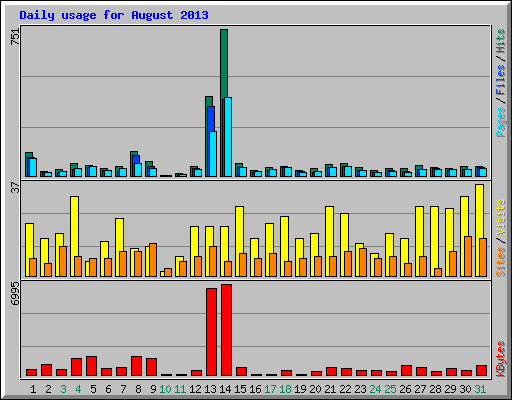Click the yellow "Visits" legend word

click(500, 218)
